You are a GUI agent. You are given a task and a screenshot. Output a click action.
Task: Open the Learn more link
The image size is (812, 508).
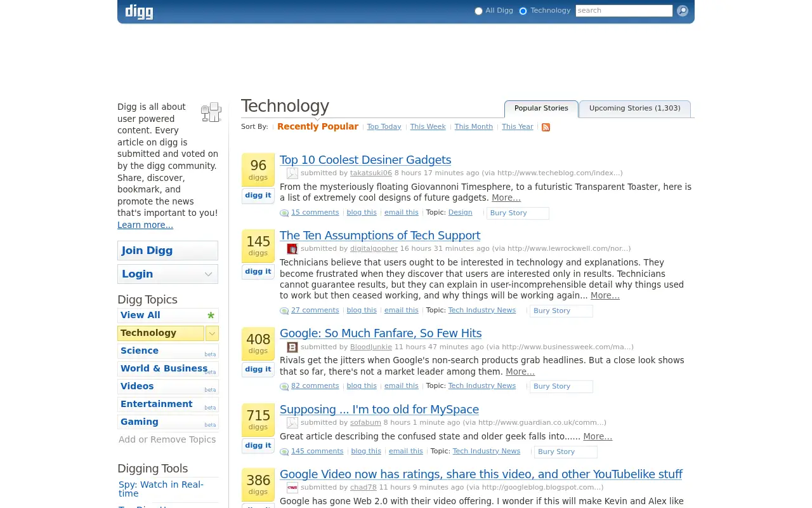coord(145,225)
